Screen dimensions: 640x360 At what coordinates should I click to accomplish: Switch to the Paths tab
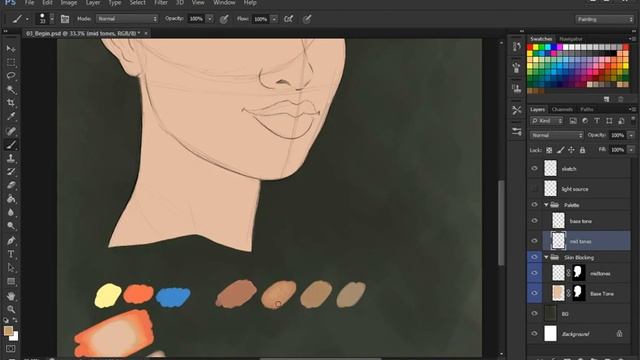click(587, 109)
